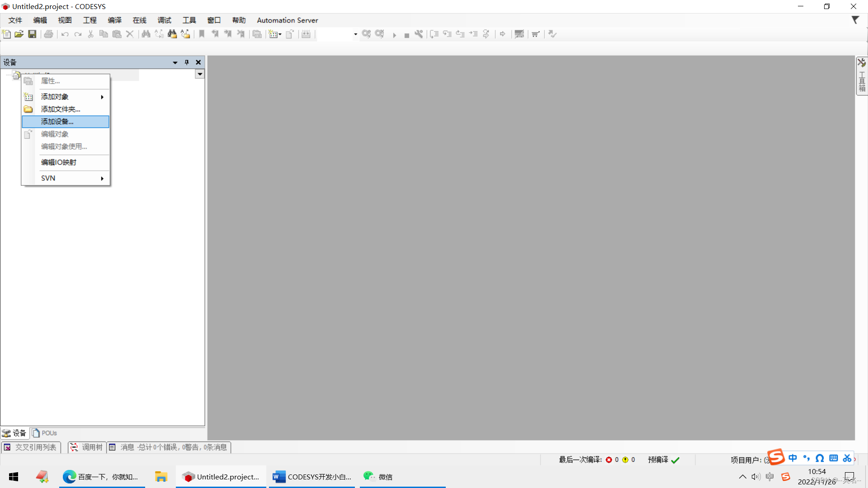Open the 交叉引用列表 tab
Image resolution: width=868 pixels, height=488 pixels.
[x=31, y=447]
